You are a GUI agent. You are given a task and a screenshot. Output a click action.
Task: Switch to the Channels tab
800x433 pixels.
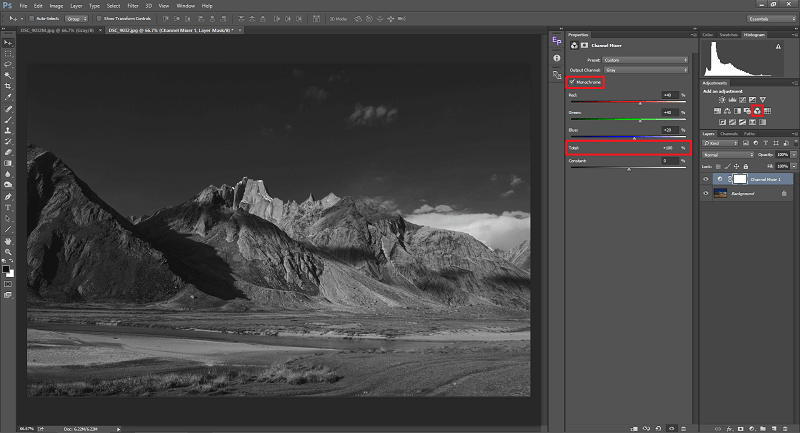[x=729, y=133]
